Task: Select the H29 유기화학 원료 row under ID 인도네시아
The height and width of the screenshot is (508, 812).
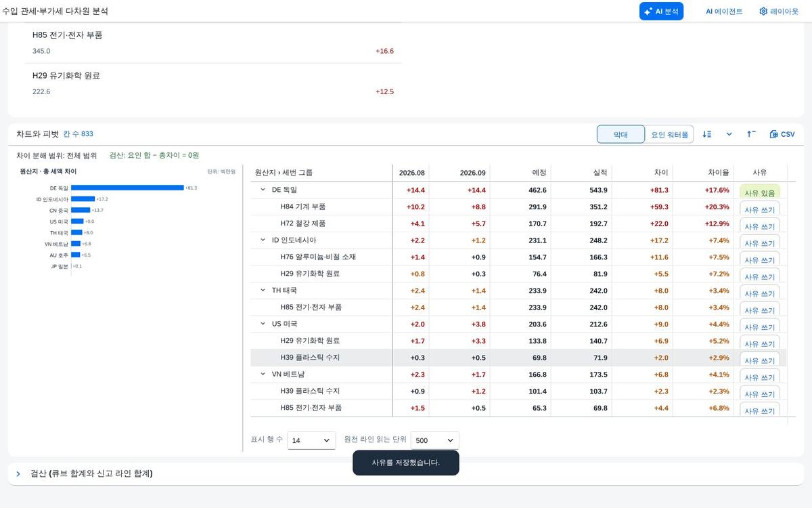Action: [x=518, y=274]
